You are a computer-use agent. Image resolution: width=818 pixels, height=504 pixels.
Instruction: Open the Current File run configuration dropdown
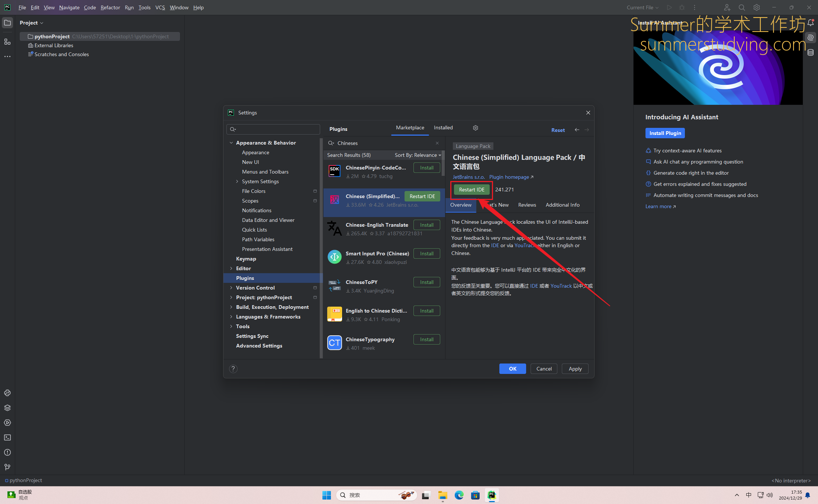(x=643, y=7)
